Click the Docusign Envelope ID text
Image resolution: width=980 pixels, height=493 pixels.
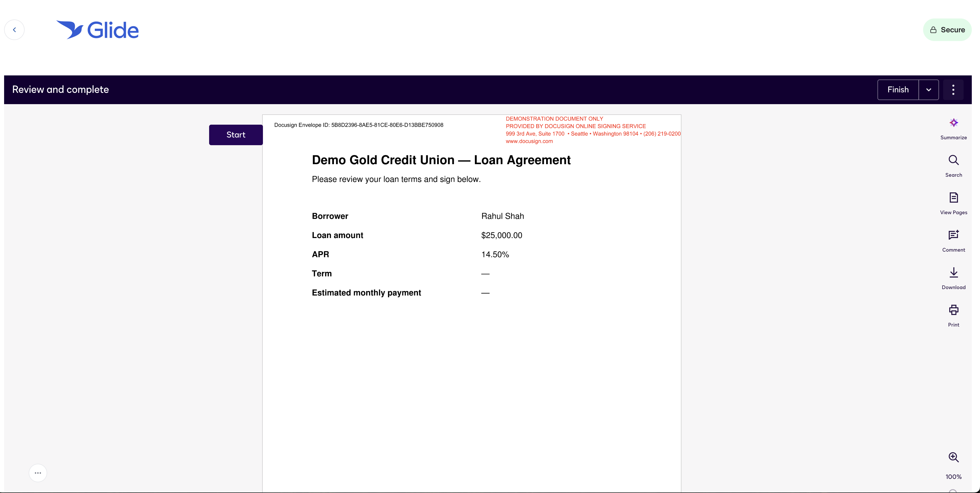[x=359, y=125]
